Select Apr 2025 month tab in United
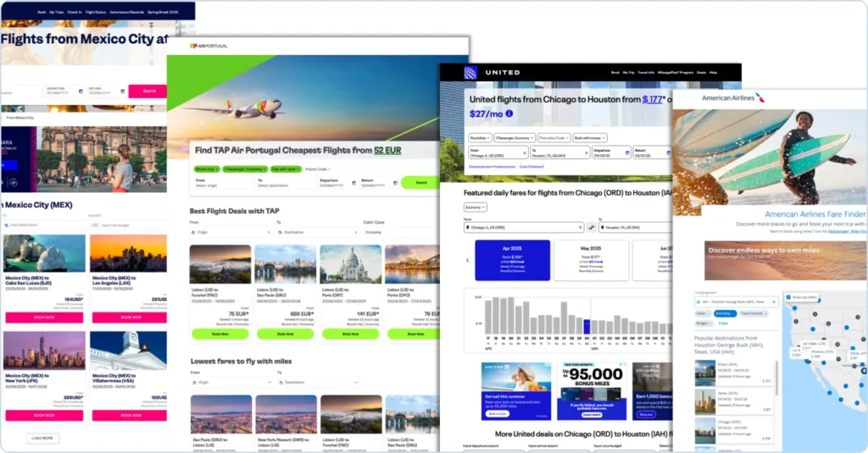Viewport: 868px width, 453px height. (x=513, y=260)
